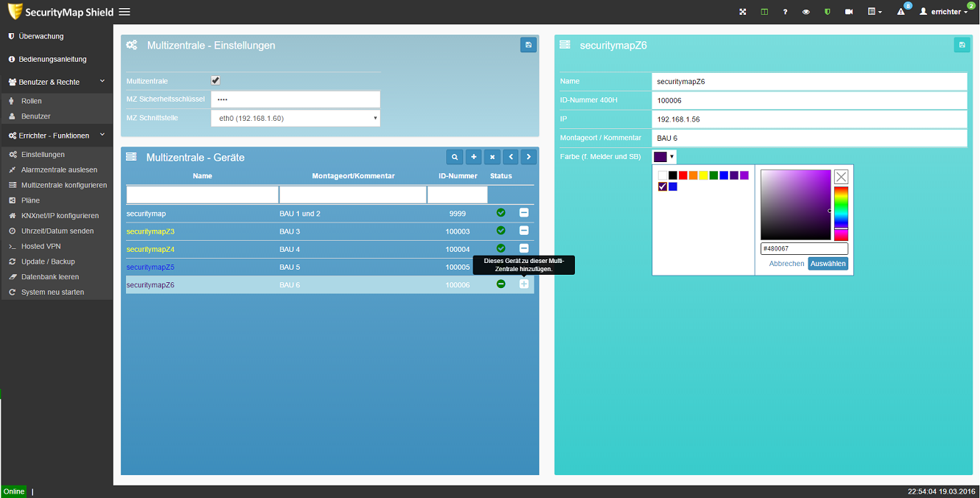Toggle the Multizentrale checkbox
The image size is (980, 498).
[216, 80]
